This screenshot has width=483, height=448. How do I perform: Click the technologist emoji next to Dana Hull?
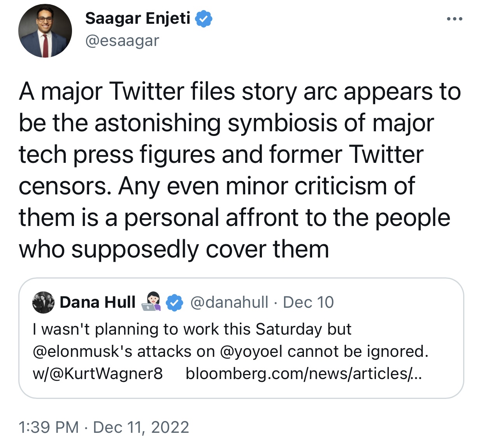(151, 302)
